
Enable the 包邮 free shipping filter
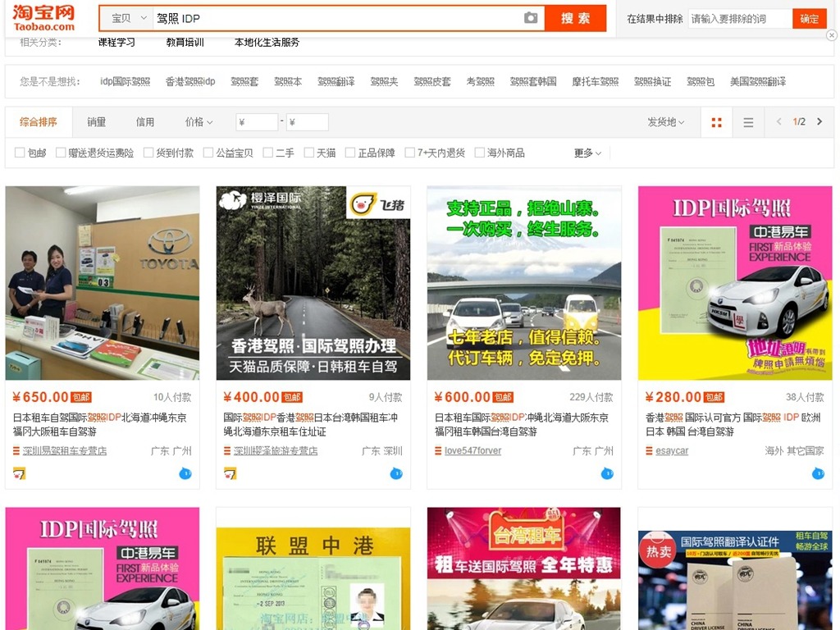coord(20,153)
